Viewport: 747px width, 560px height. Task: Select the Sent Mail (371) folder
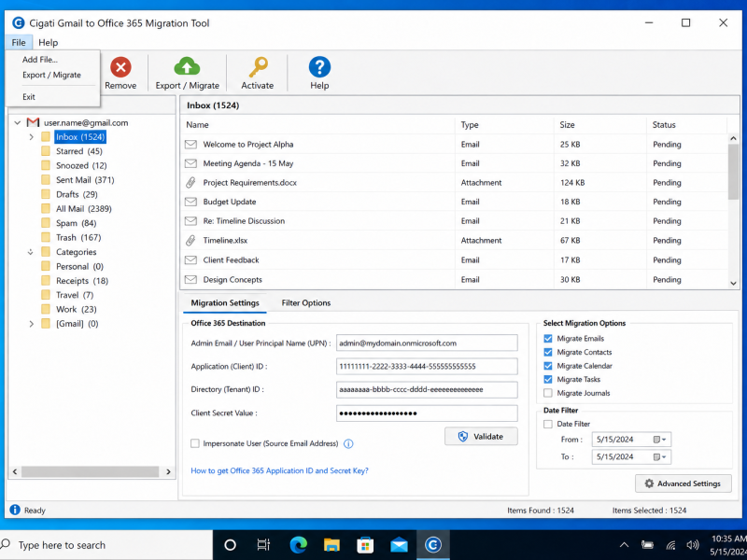coord(85,180)
